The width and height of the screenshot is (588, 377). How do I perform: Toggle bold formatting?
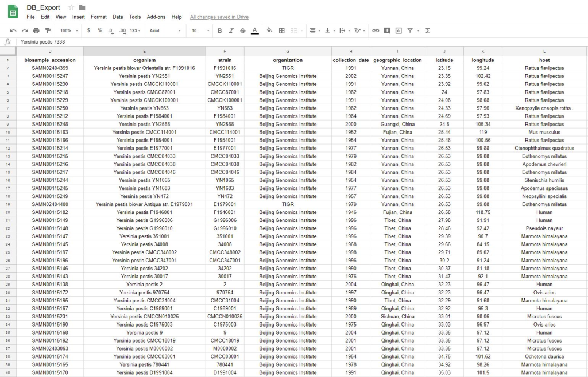[x=219, y=31]
